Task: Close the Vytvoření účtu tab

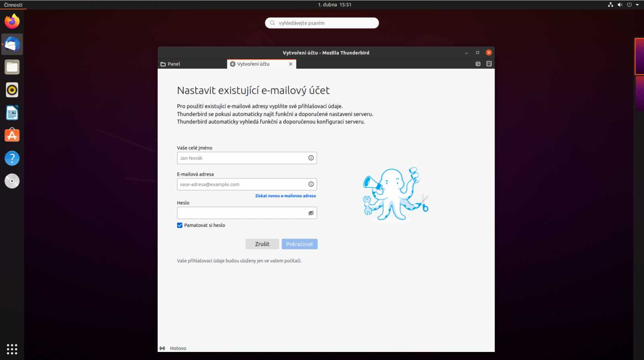Action: tap(291, 64)
